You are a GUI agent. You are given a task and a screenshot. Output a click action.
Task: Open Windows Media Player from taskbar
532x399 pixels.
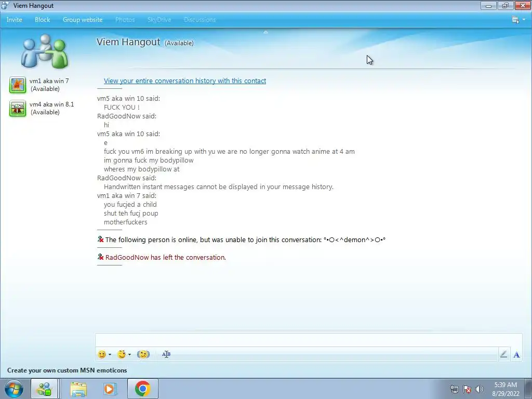(110, 389)
